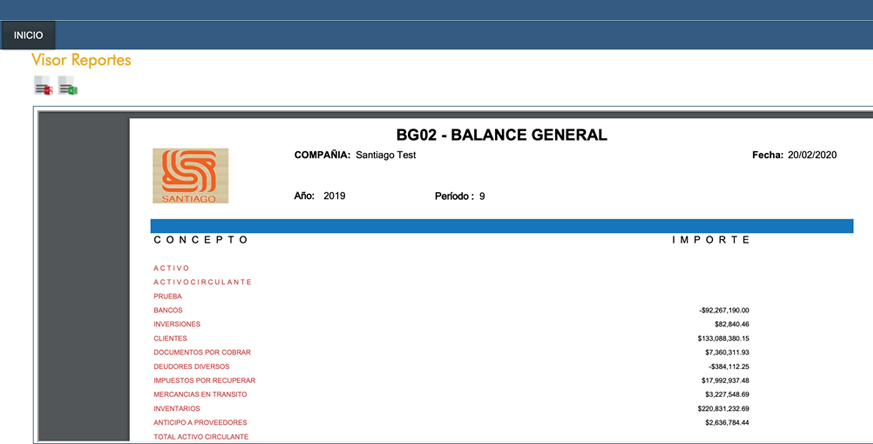
Task: Export report to PDF icon
Action: coord(43,86)
